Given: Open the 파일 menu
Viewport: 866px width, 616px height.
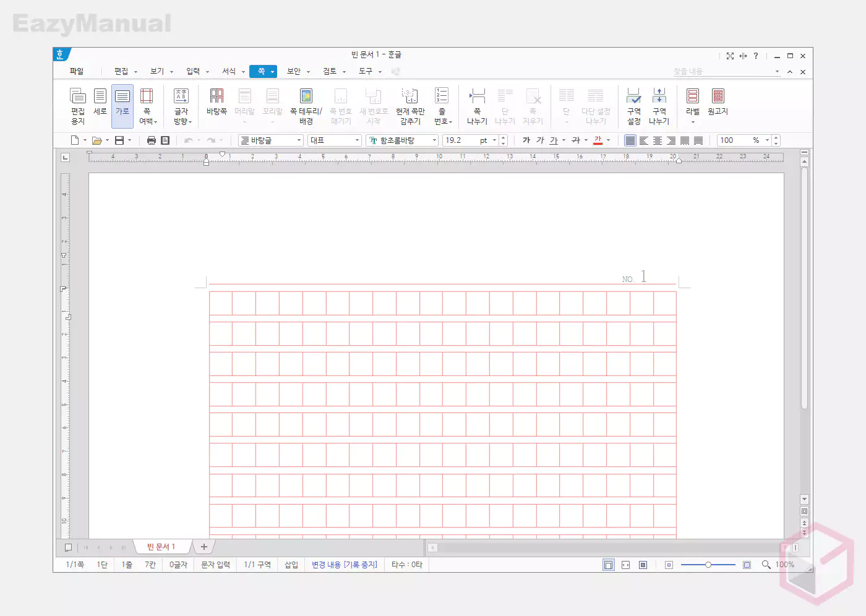Looking at the screenshot, I should pos(77,71).
